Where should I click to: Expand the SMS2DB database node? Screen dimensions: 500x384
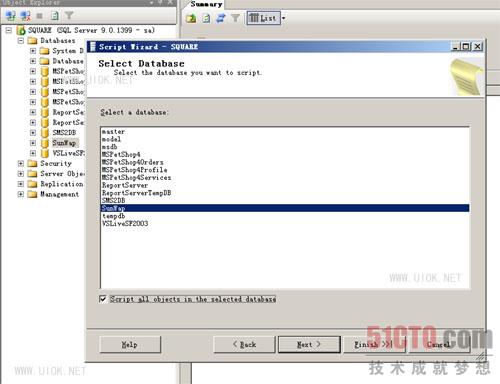pyautogui.click(x=33, y=133)
